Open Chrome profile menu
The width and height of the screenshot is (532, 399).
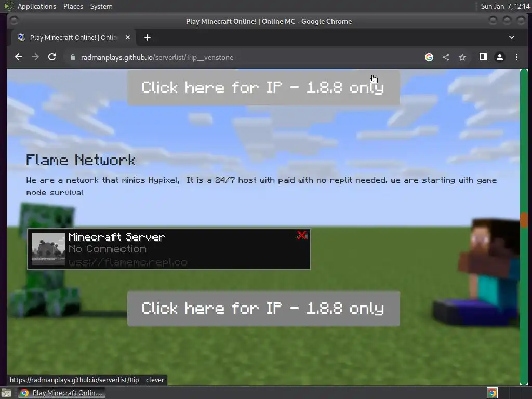[x=500, y=57]
